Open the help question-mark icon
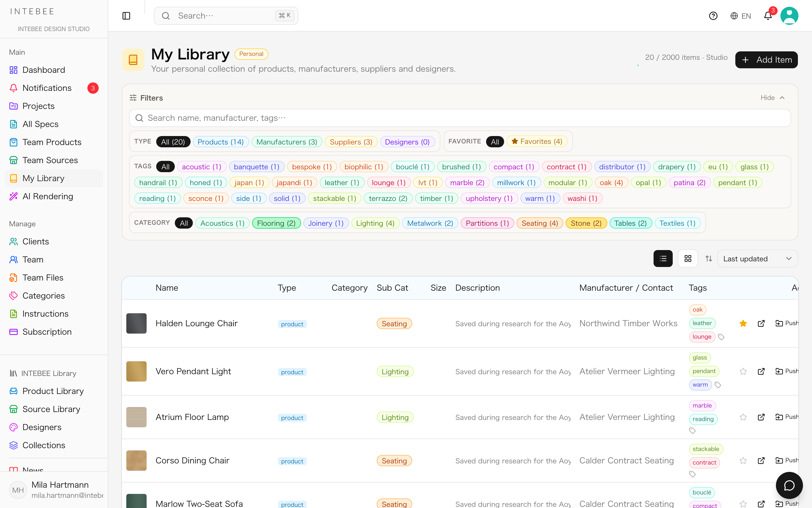Screen dimensions: 812x508 (x=713, y=16)
